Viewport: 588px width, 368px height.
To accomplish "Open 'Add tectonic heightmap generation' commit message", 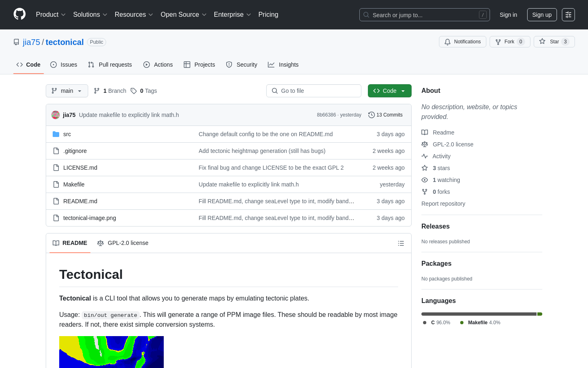I will pyautogui.click(x=262, y=151).
